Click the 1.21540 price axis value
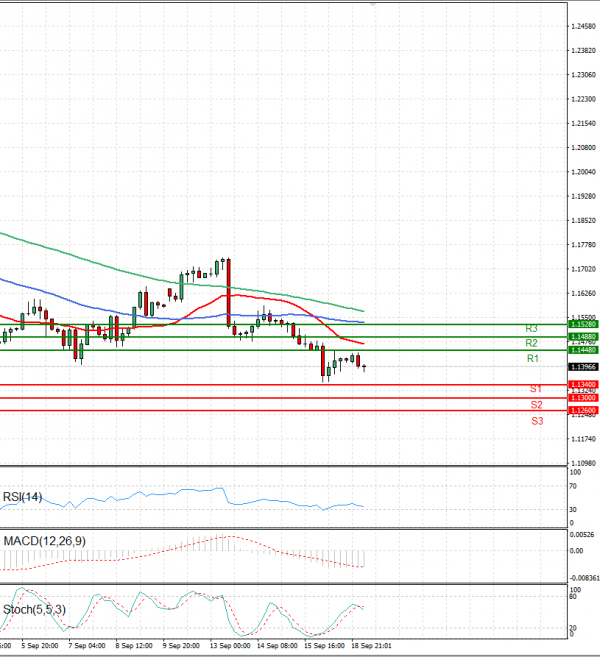 tap(584, 123)
